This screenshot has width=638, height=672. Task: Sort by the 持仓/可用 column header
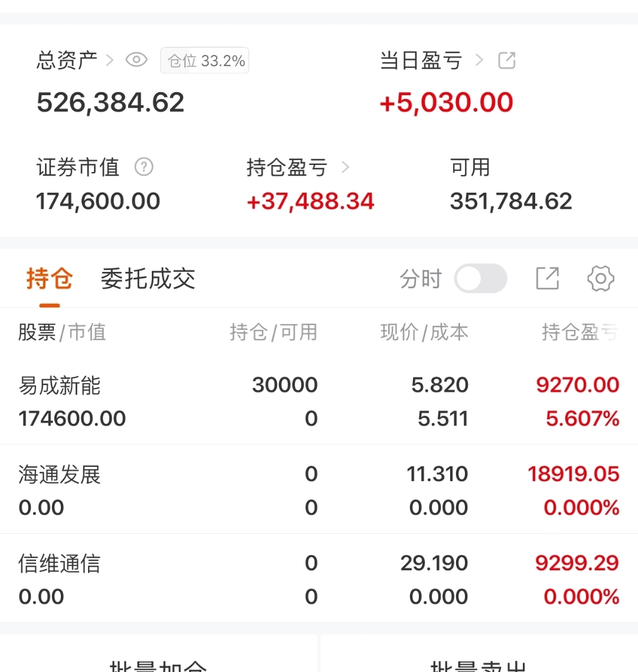[x=274, y=332]
